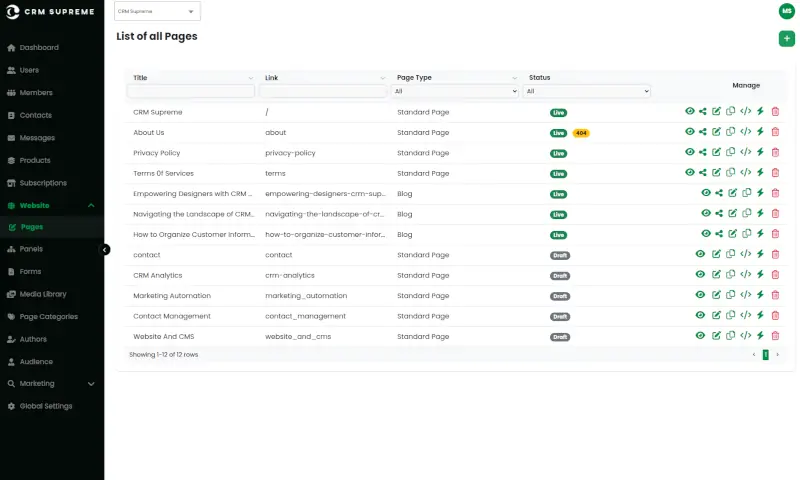Open code view for CRM Analytics page
Image resolution: width=800 pixels, height=480 pixels.
(745, 274)
